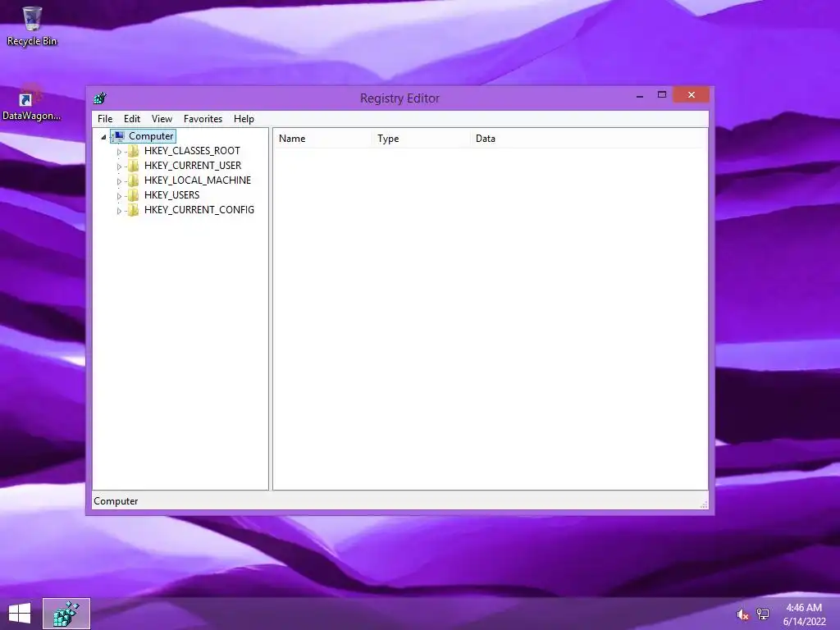Select HKEY_CLASSES_ROOT in the tree

pos(192,151)
